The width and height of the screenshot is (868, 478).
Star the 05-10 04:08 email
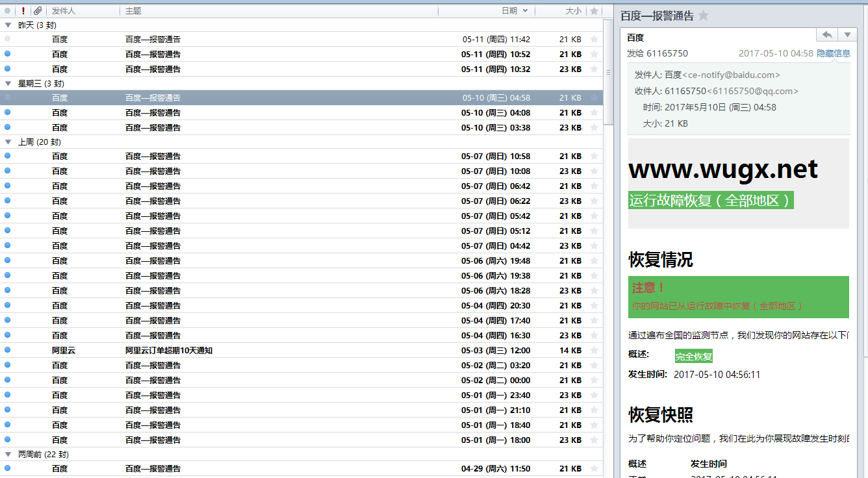(594, 112)
